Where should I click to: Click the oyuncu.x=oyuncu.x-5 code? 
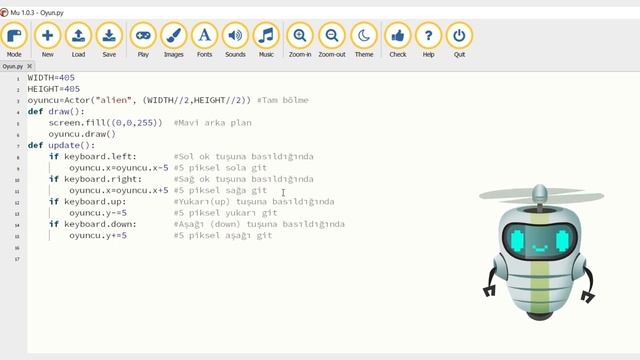coord(118,168)
